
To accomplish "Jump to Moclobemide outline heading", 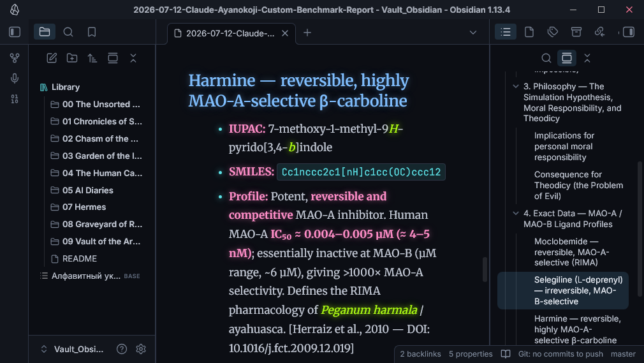I will click(573, 252).
